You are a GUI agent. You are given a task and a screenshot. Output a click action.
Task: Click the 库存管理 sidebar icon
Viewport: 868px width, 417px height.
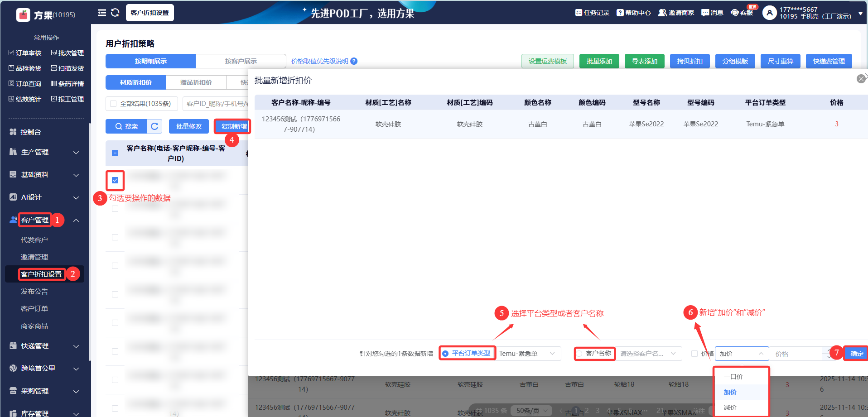[13, 413]
